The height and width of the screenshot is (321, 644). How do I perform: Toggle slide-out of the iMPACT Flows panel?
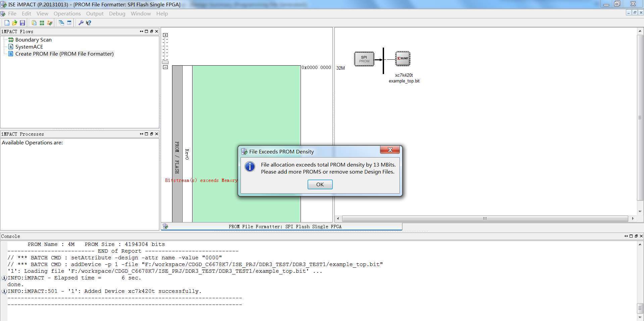click(x=142, y=31)
